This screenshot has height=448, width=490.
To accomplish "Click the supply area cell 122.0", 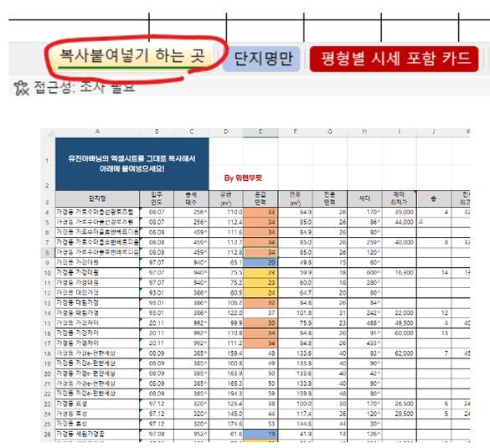I will click(x=226, y=313).
